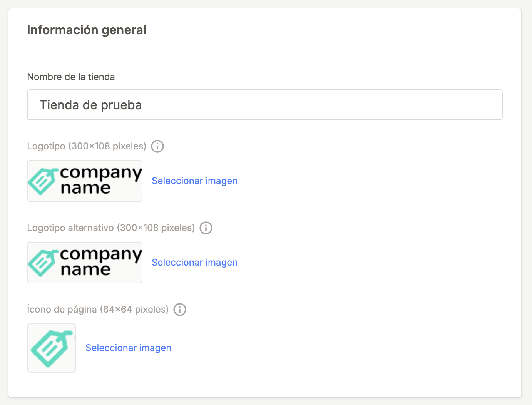Viewport: 532px width, 405px height.
Task: Click "company name" text in the alternative logo preview
Action: [100, 262]
